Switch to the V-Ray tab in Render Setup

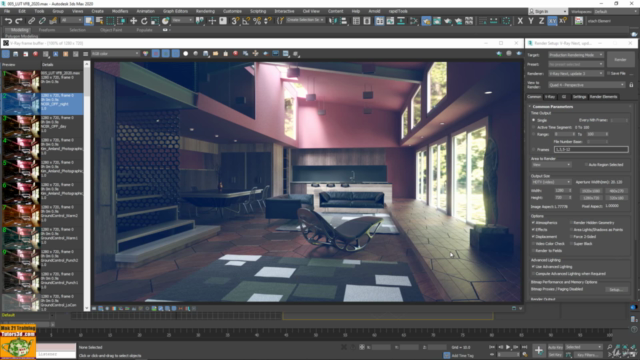[x=550, y=97]
